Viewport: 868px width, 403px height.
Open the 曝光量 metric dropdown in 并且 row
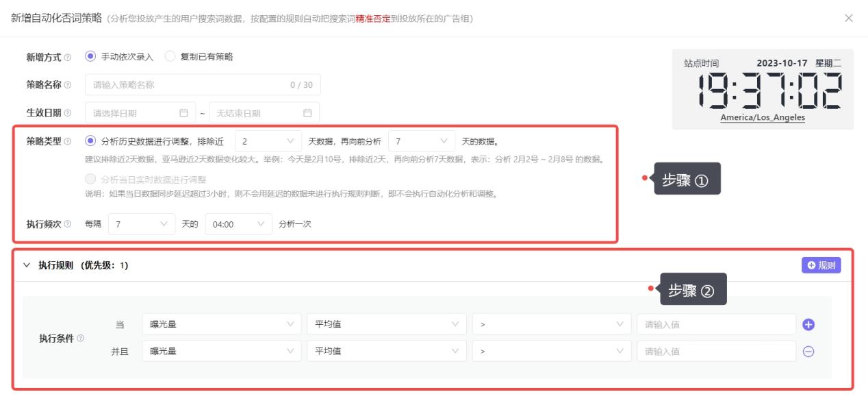222,351
